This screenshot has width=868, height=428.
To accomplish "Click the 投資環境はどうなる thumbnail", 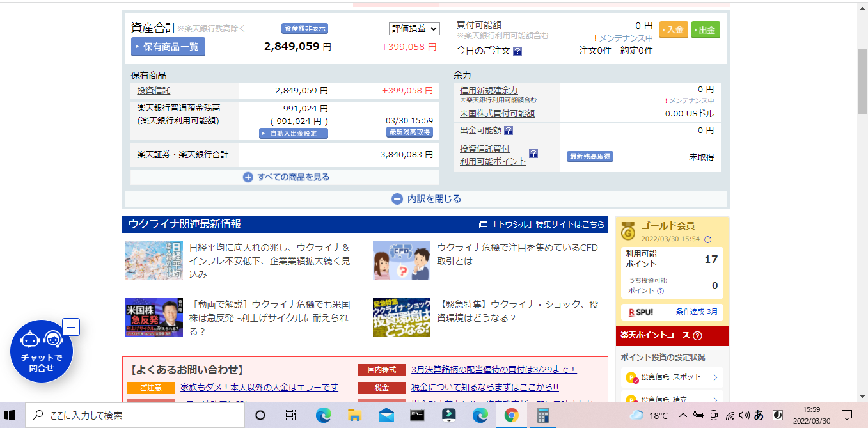I will coord(402,317).
